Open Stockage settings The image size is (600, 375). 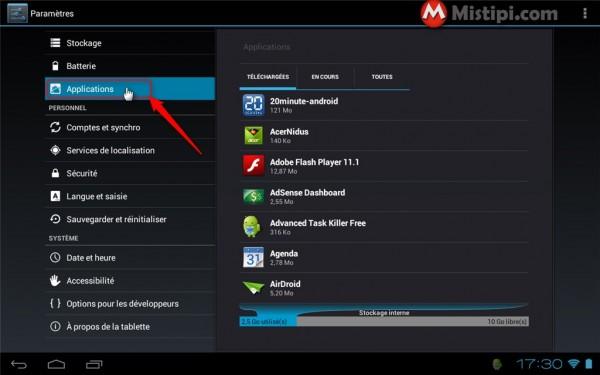[130, 43]
